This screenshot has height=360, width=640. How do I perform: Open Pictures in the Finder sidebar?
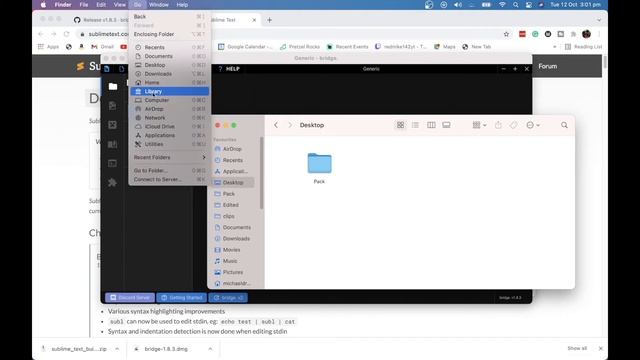click(233, 272)
